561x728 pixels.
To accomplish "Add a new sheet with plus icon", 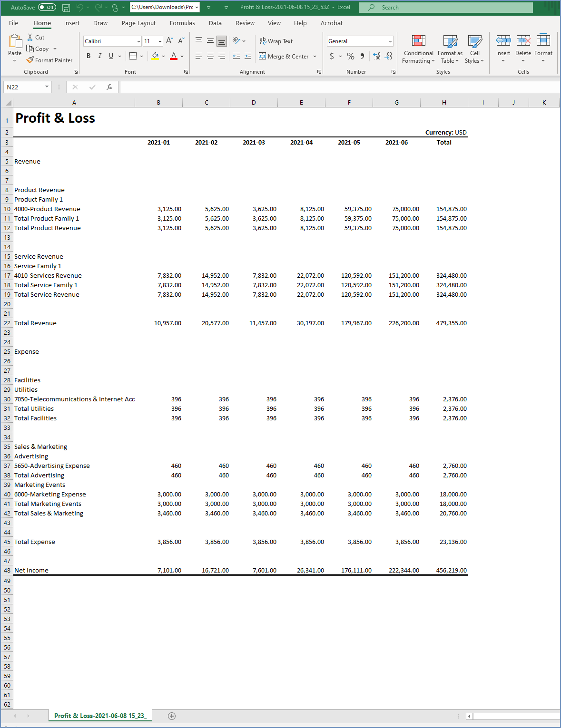I will pos(172,716).
